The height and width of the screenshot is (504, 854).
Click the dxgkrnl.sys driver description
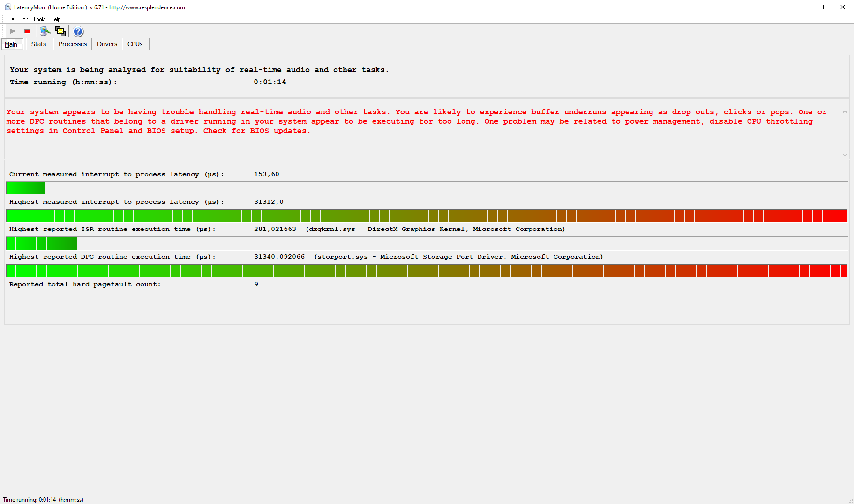point(435,229)
